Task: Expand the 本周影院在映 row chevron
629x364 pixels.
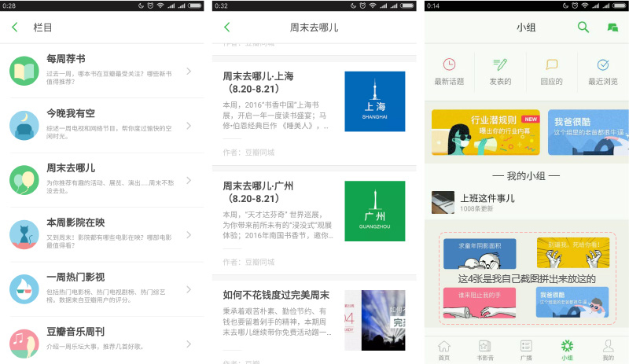Action: pyautogui.click(x=189, y=234)
